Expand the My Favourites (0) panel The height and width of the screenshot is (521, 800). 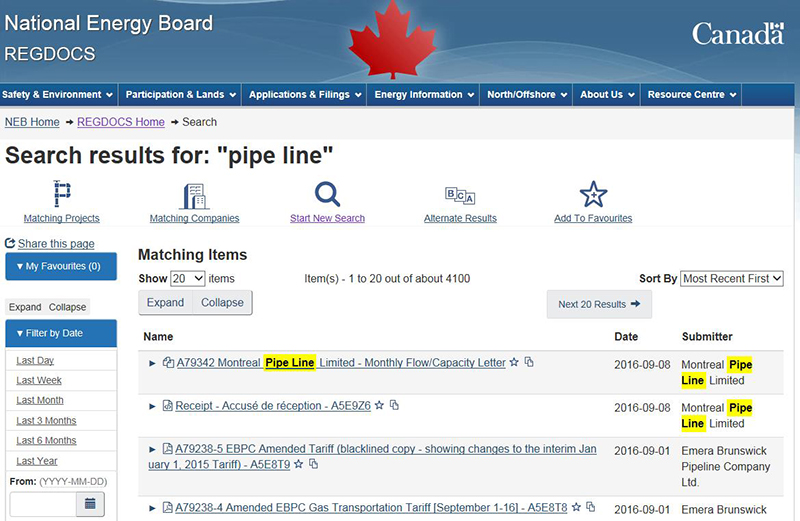point(61,266)
